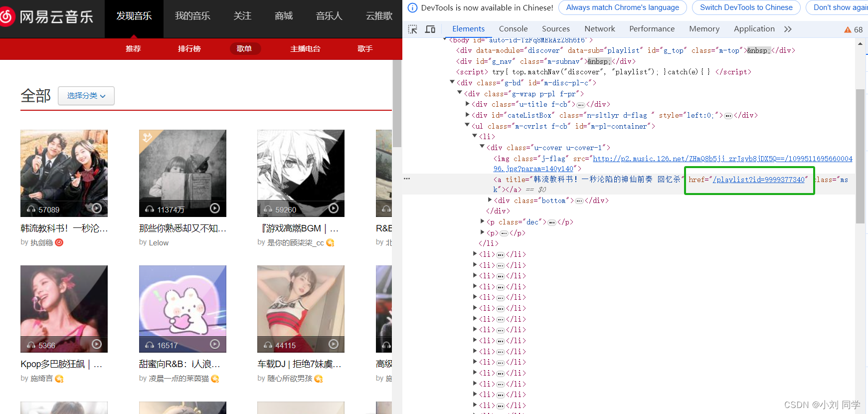Click the DevTools scrollbar up arrow
Image resolution: width=868 pixels, height=414 pixels.
click(860, 44)
